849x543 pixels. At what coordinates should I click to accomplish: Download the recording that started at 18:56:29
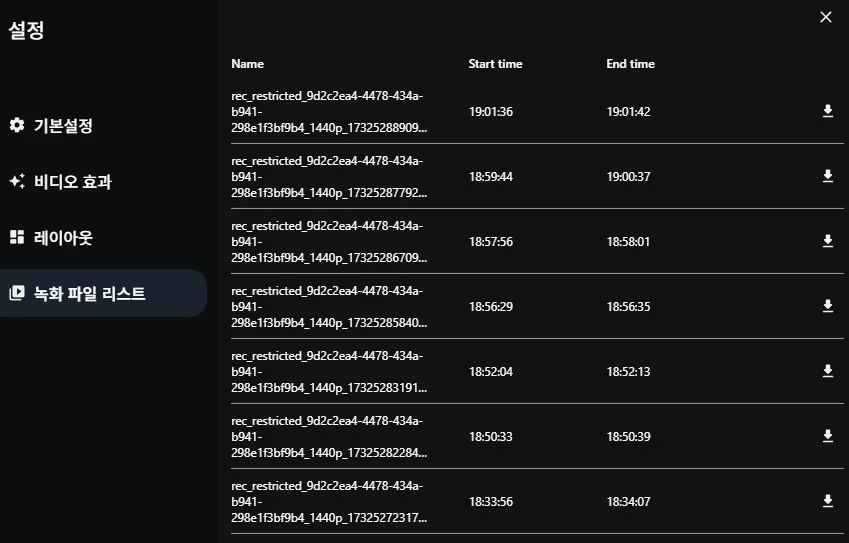tap(827, 306)
